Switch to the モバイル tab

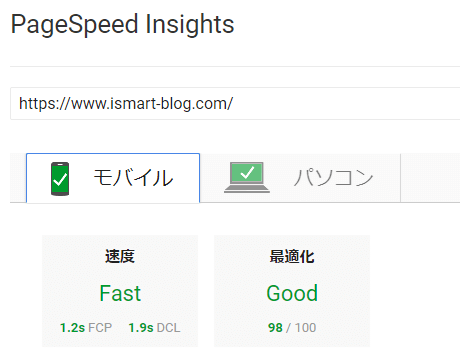(x=113, y=178)
